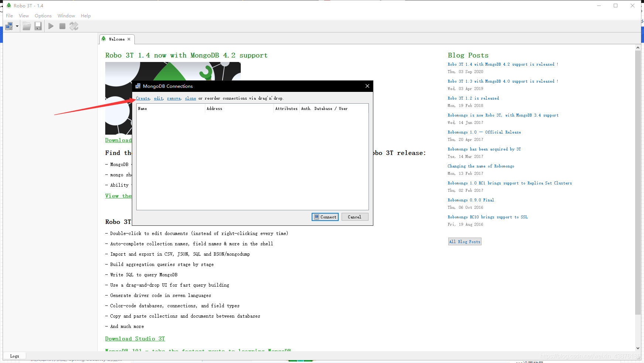Click the remove link in MongoDB Connections

[x=174, y=98]
